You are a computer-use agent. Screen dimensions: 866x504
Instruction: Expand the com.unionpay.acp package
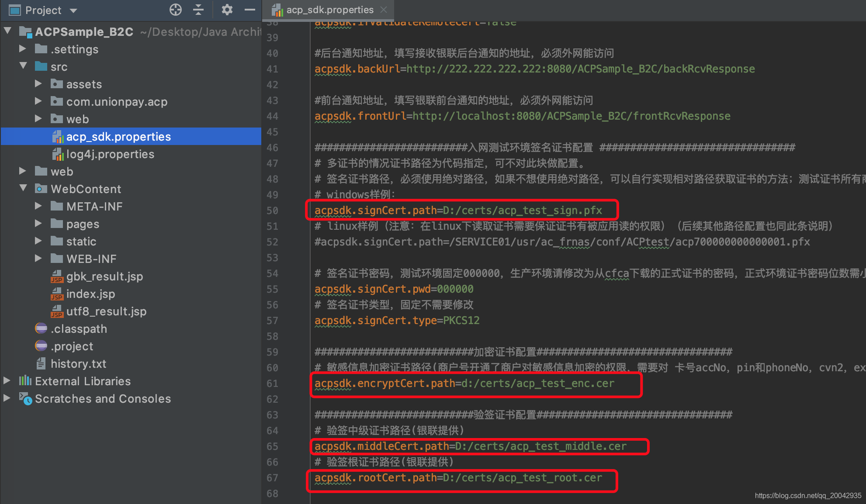pos(38,101)
